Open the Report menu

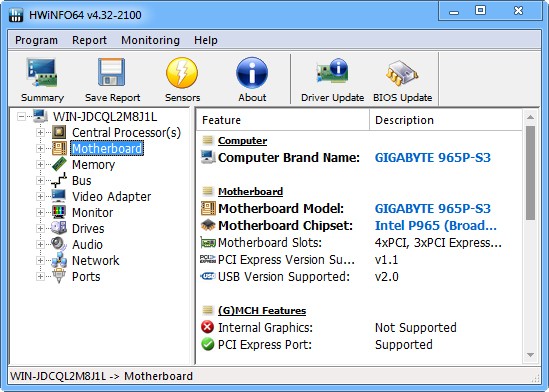pyautogui.click(x=89, y=40)
